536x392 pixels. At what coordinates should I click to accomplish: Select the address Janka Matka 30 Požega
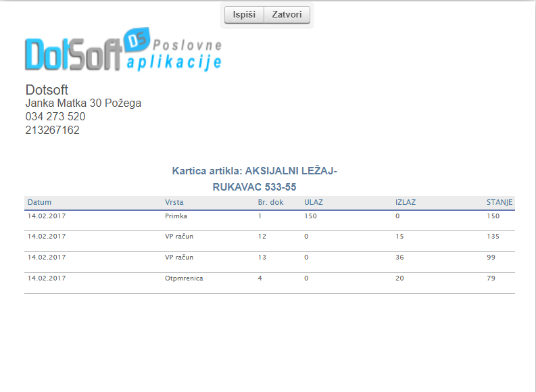tap(83, 103)
